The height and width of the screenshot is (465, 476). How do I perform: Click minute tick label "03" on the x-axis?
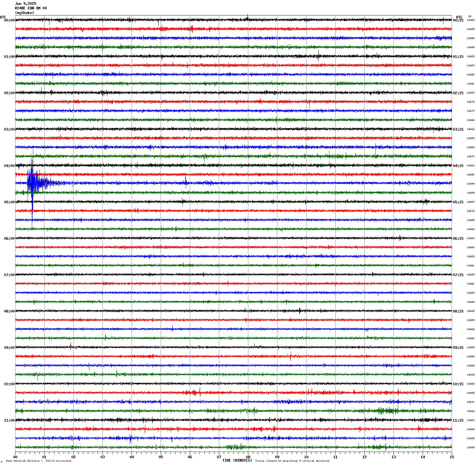[103, 457]
